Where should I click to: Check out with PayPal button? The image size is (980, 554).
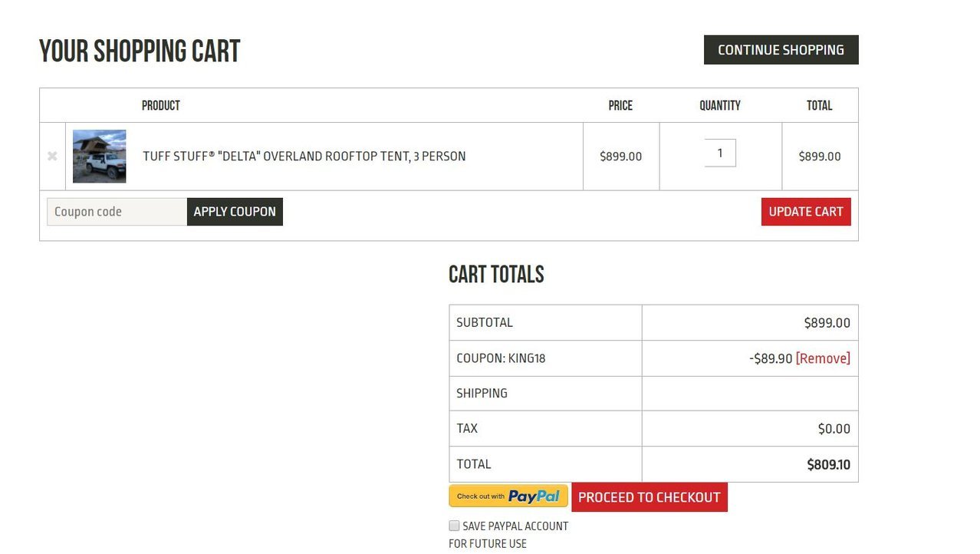click(508, 496)
